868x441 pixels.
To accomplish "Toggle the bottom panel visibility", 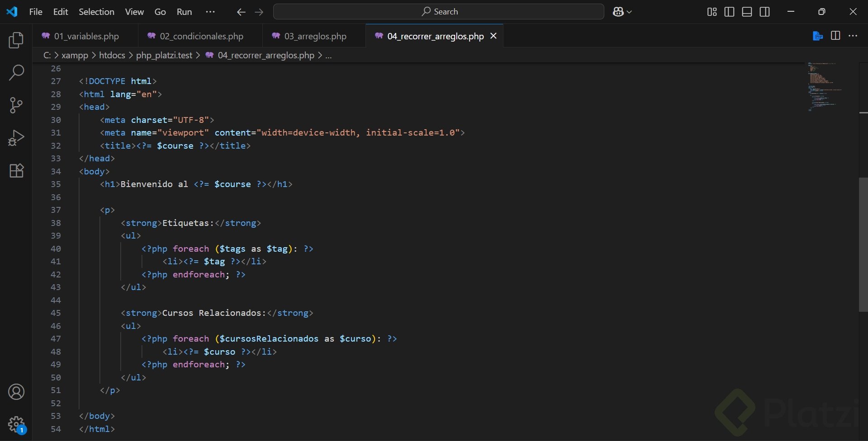I will (747, 12).
